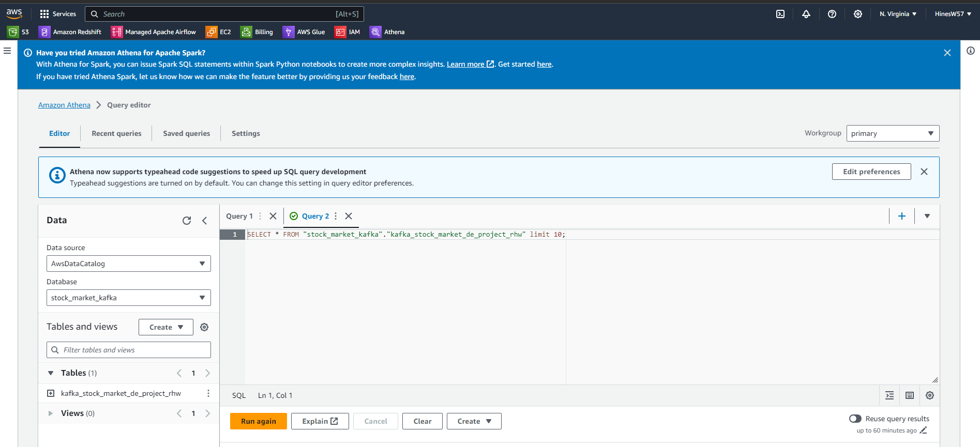Collapse the Tables section
The width and height of the screenshot is (980, 447).
click(x=51, y=373)
